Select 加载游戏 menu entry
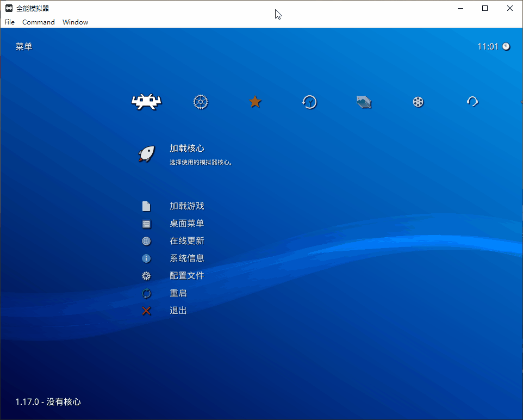The height and width of the screenshot is (420, 523). [x=187, y=206]
